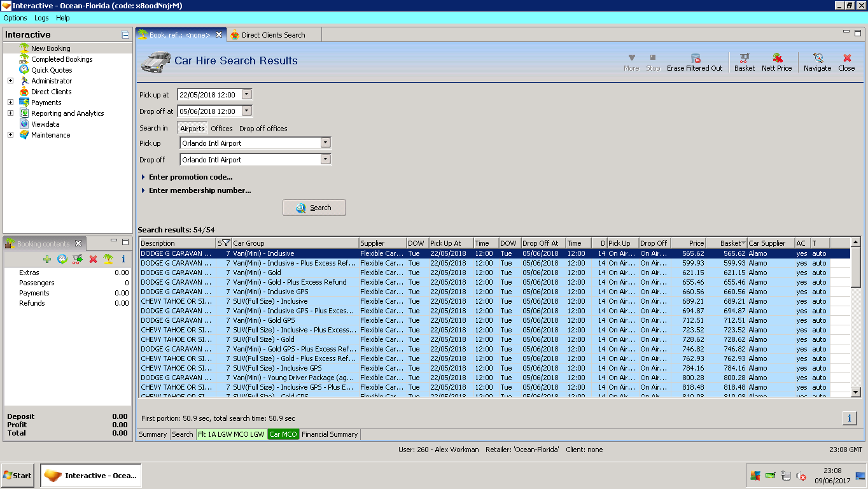The height and width of the screenshot is (489, 868).
Task: Click the Navigate compass icon
Action: 818,59
